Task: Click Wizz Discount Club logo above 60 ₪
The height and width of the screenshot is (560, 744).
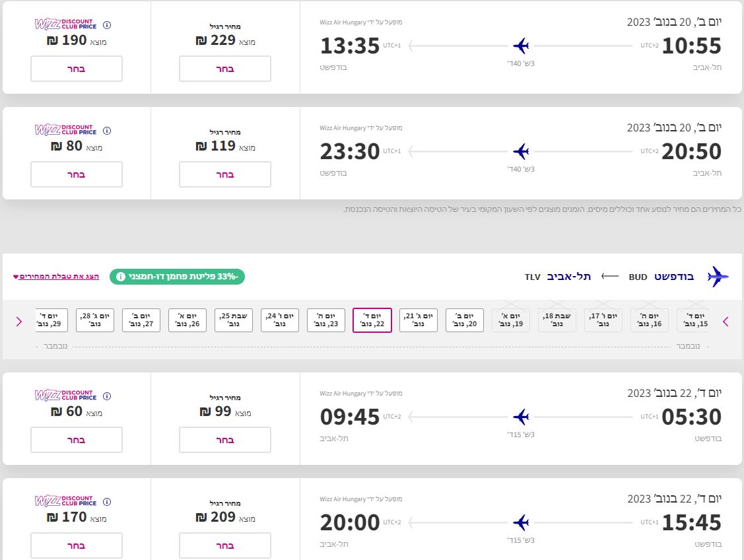Action: click(65, 395)
